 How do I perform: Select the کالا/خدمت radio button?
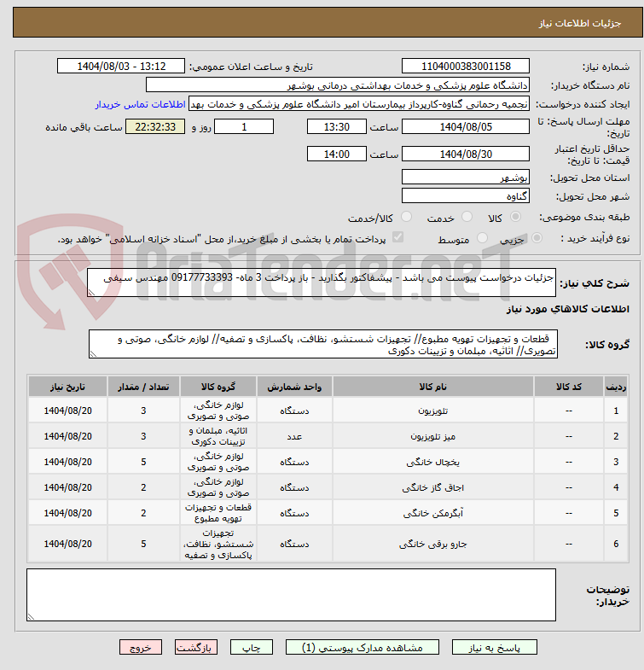(407, 217)
